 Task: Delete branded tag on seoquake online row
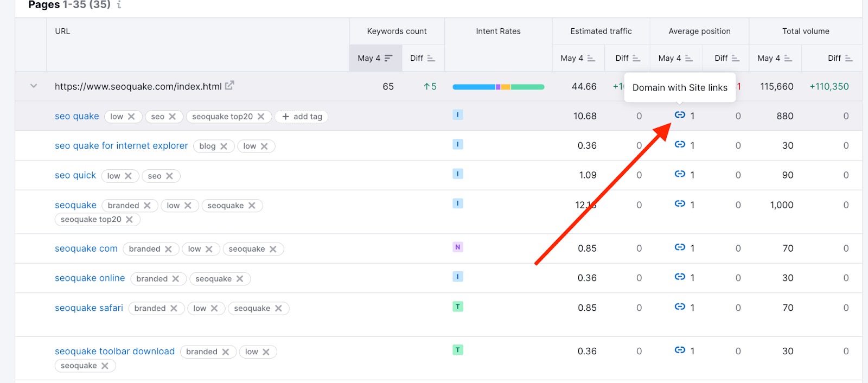coord(176,279)
